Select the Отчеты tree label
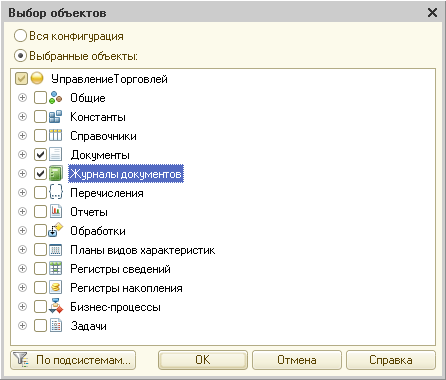 [89, 212]
